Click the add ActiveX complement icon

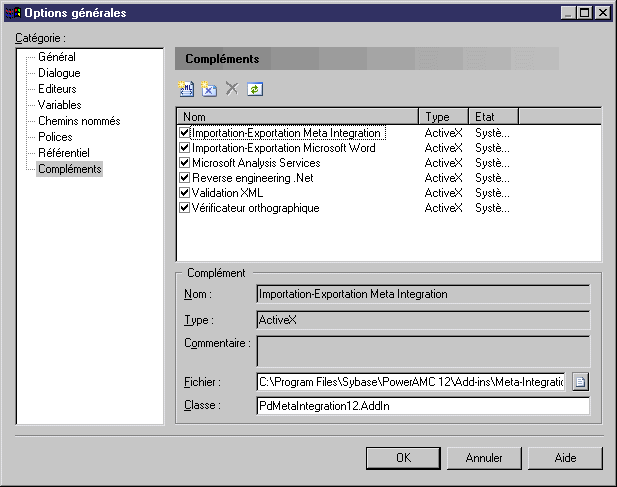pos(208,89)
